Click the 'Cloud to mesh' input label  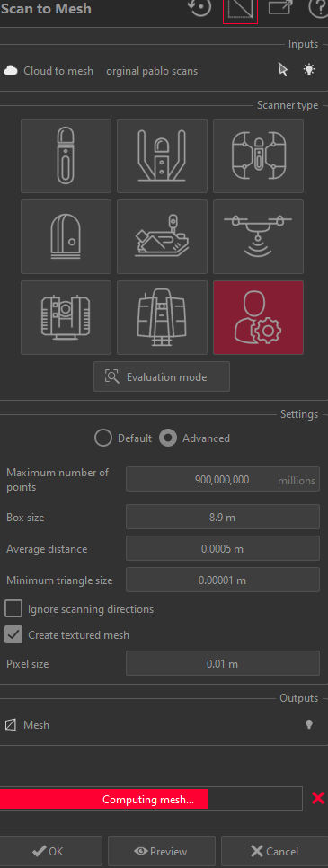(x=58, y=71)
